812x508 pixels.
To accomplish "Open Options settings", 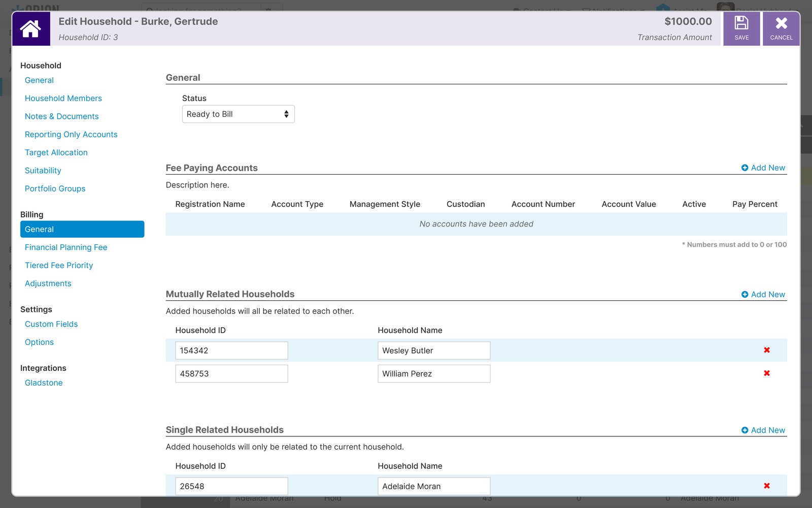I will tap(39, 342).
